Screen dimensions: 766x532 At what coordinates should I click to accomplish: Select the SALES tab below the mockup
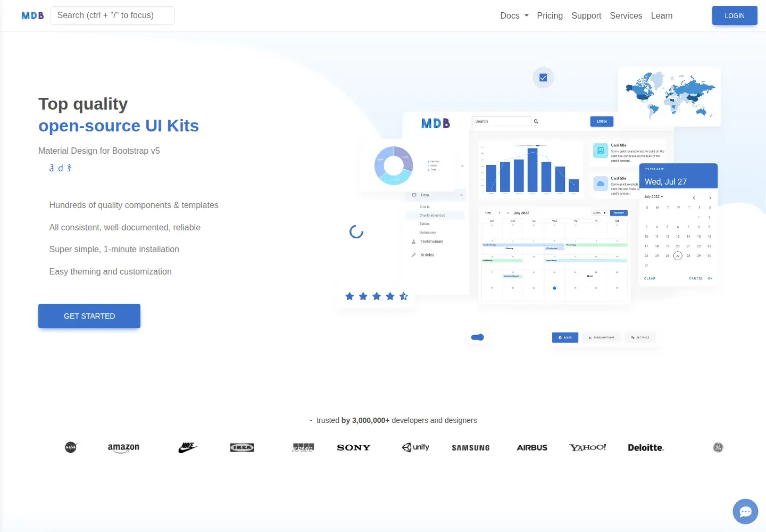565,337
